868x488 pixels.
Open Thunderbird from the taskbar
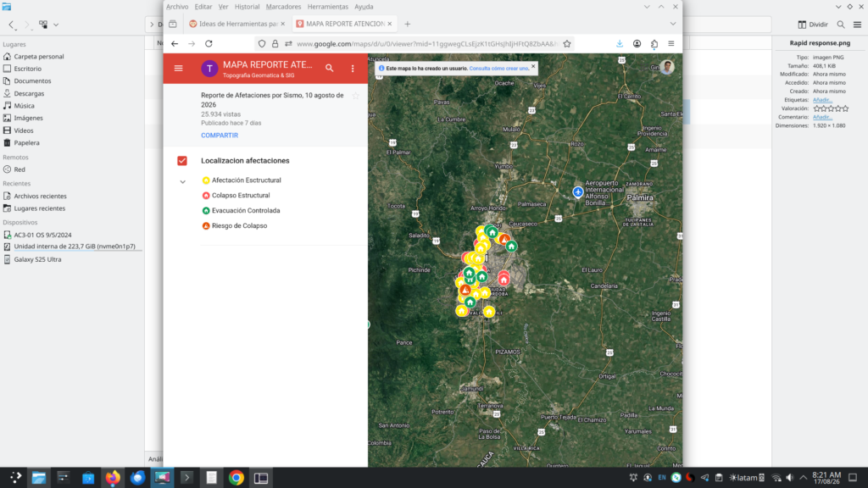tap(138, 478)
